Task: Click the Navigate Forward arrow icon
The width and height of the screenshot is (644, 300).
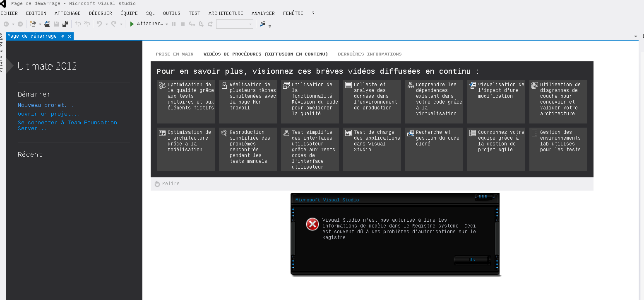Action: click(x=20, y=24)
